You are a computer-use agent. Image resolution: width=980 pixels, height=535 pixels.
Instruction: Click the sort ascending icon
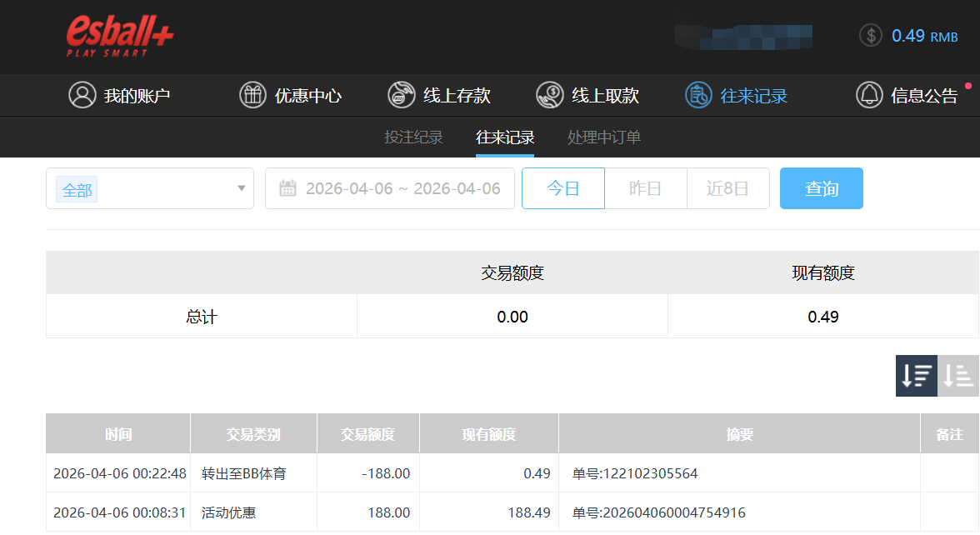(x=960, y=376)
